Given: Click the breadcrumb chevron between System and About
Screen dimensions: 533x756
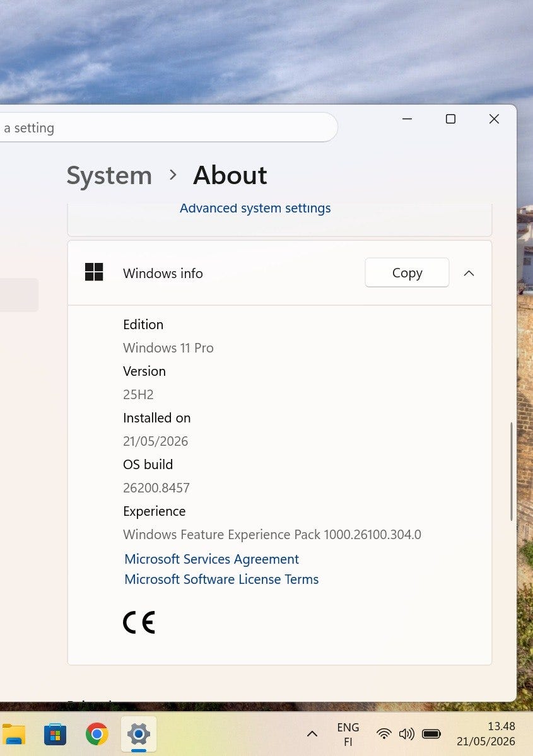Looking at the screenshot, I should 173,175.
